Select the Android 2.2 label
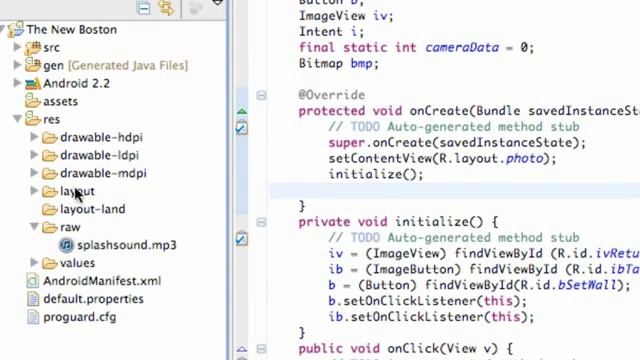 77,84
